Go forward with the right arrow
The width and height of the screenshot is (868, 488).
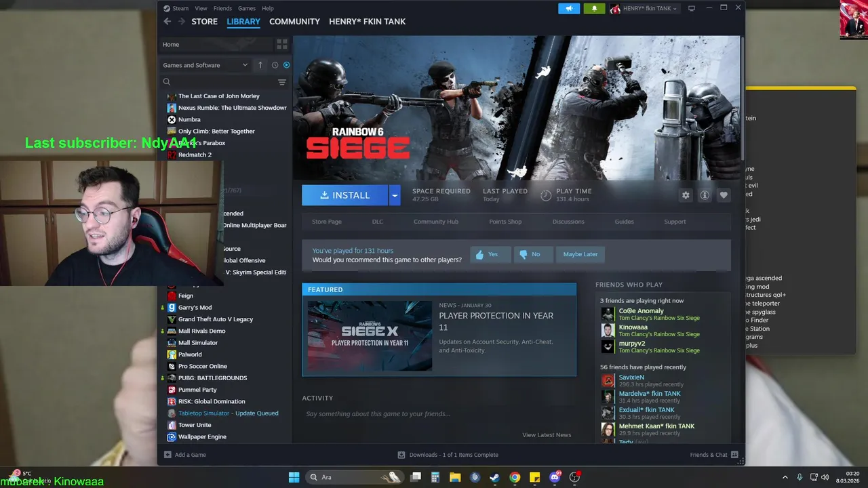click(181, 22)
